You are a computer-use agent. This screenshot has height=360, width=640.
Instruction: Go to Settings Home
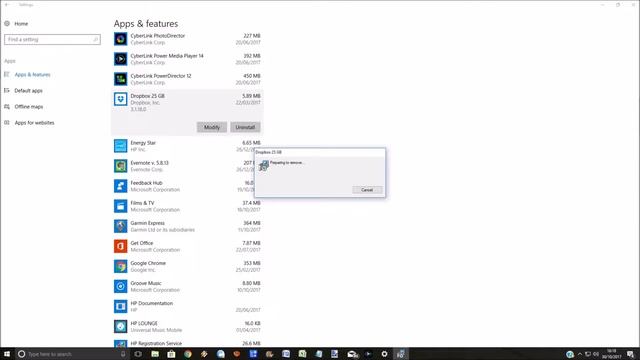point(21,24)
